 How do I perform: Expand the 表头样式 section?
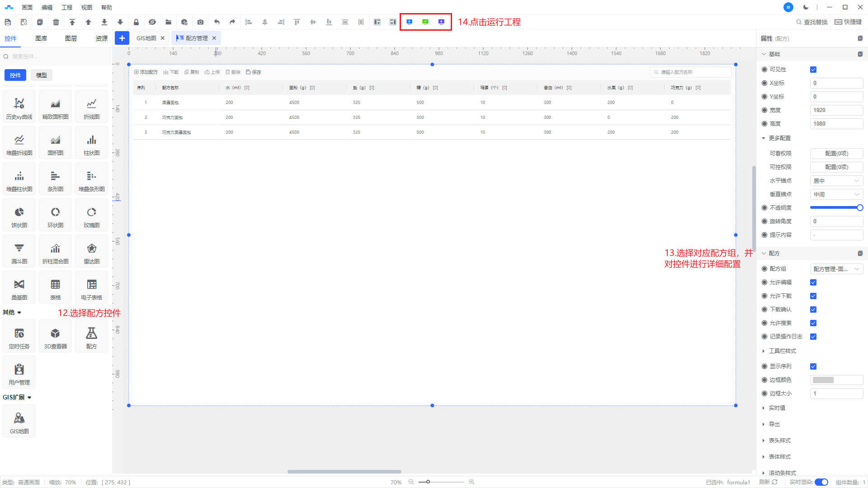[x=779, y=441]
